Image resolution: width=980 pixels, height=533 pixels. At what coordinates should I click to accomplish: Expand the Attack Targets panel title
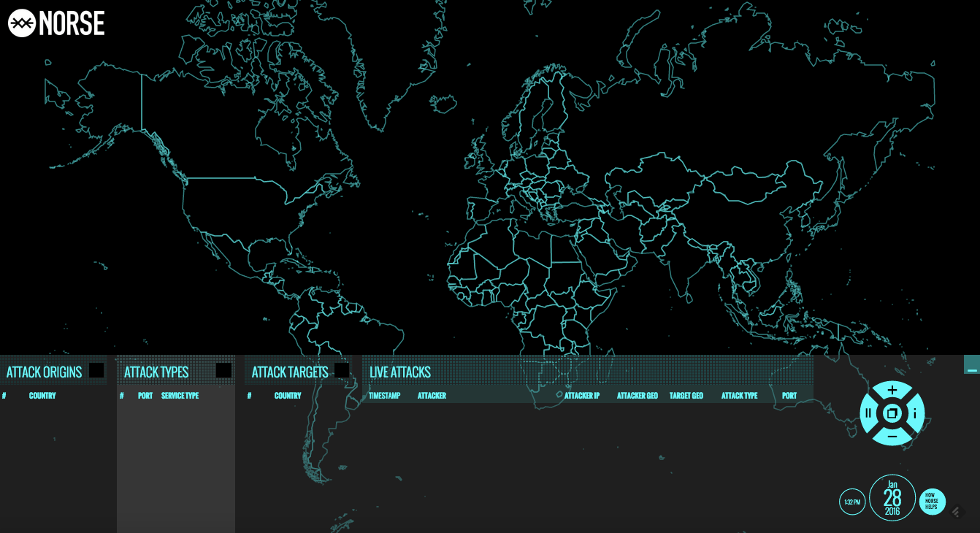tap(290, 372)
